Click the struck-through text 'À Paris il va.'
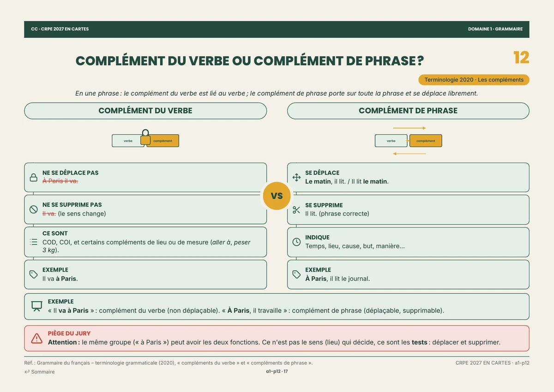 pos(60,181)
